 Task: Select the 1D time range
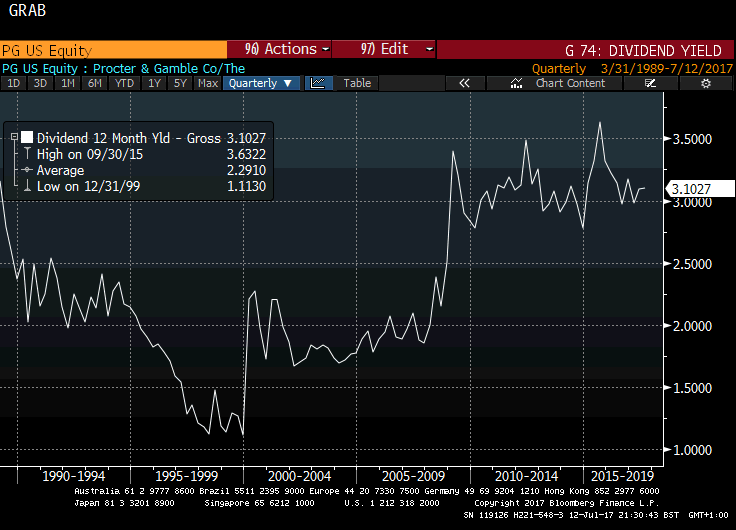14,83
